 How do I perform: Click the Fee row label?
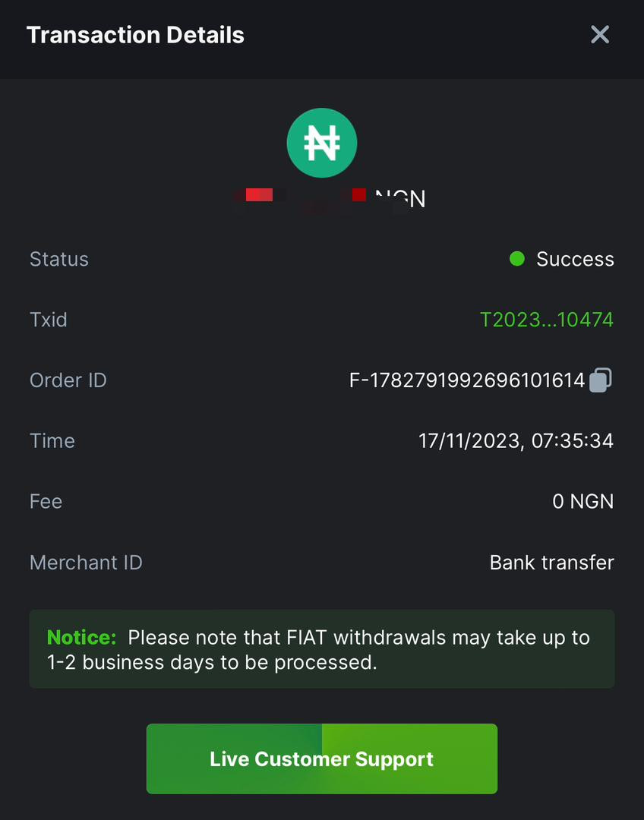click(x=46, y=502)
